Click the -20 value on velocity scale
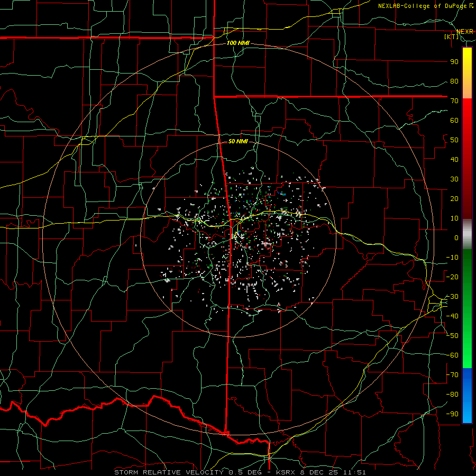 pyautogui.click(x=452, y=277)
